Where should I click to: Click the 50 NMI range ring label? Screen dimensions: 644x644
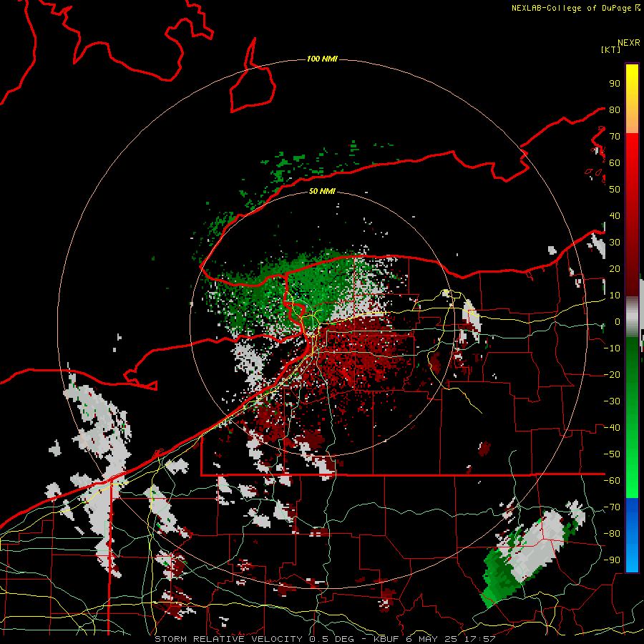(x=322, y=191)
